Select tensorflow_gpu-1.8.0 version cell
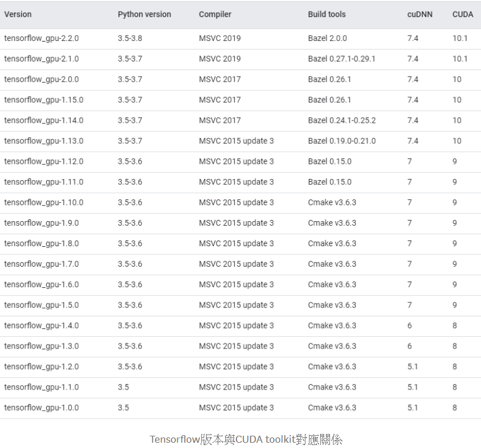The height and width of the screenshot is (448, 481). [42, 244]
